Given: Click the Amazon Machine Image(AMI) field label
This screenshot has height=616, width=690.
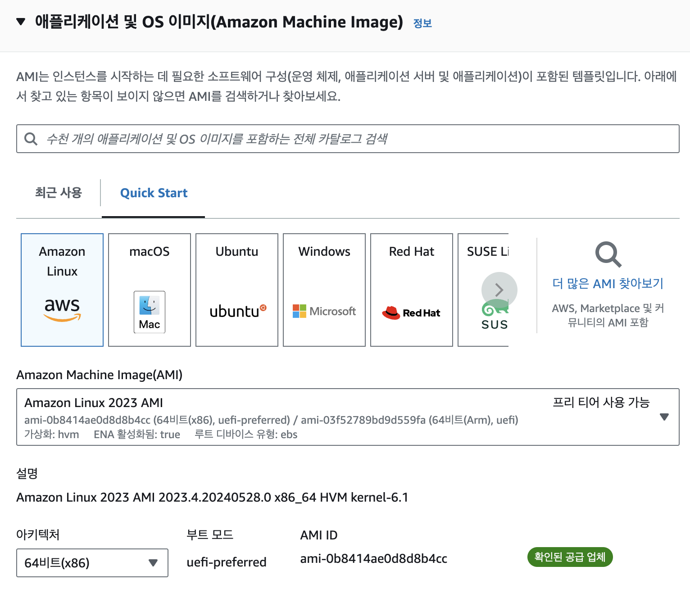Looking at the screenshot, I should [100, 375].
